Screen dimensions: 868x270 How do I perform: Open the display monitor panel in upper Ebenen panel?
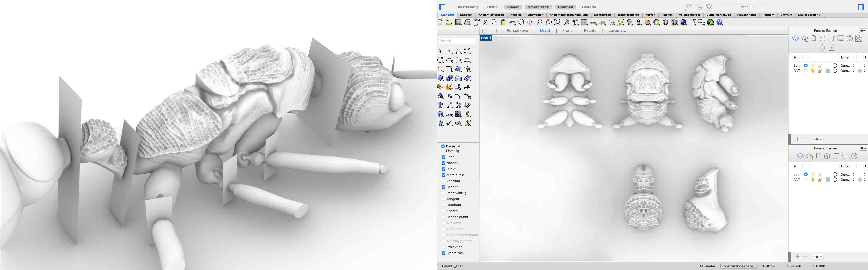pos(841,39)
